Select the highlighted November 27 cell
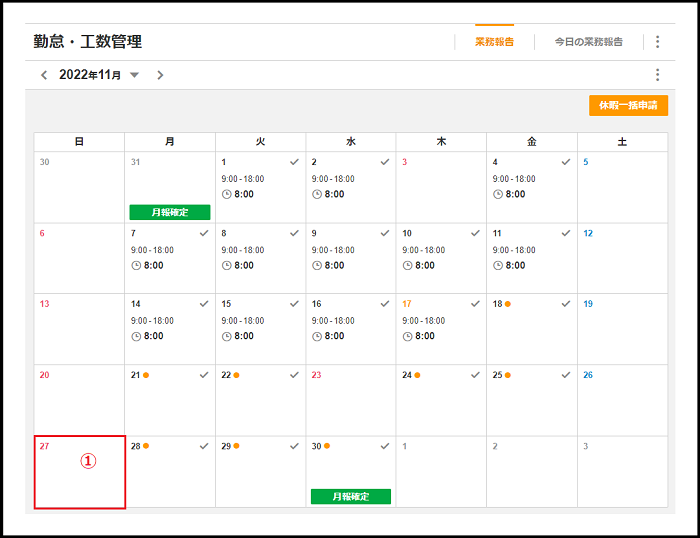700x538 pixels. [79, 472]
